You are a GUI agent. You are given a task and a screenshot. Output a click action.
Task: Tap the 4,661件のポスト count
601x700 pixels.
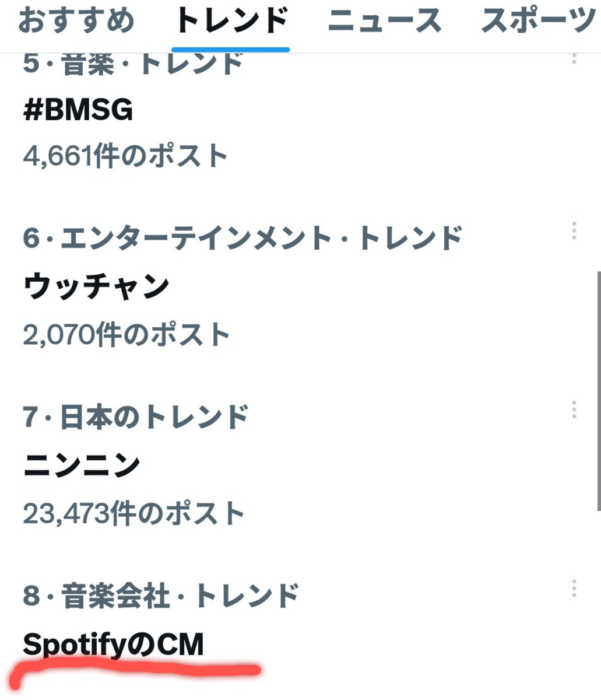click(x=125, y=156)
